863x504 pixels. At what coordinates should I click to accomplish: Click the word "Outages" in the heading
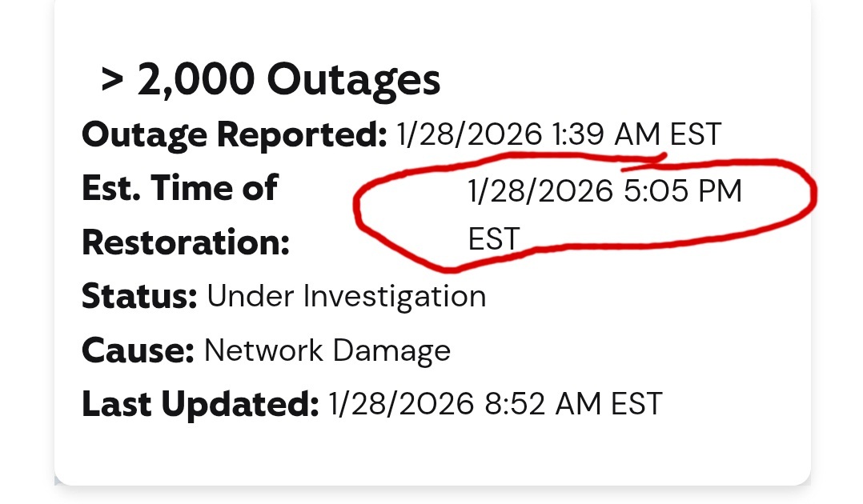coord(353,80)
